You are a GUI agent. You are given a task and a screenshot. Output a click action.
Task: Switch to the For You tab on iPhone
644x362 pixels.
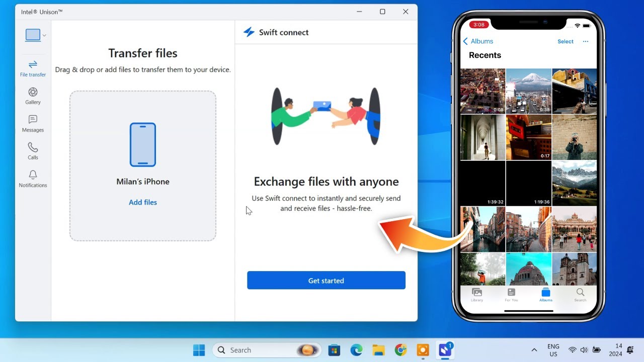coord(511,295)
